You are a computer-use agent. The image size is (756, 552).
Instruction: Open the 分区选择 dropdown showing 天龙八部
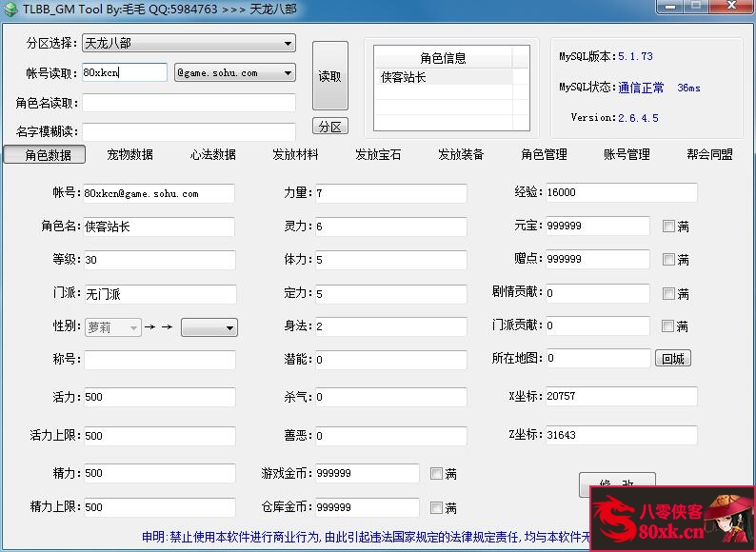tap(189, 43)
